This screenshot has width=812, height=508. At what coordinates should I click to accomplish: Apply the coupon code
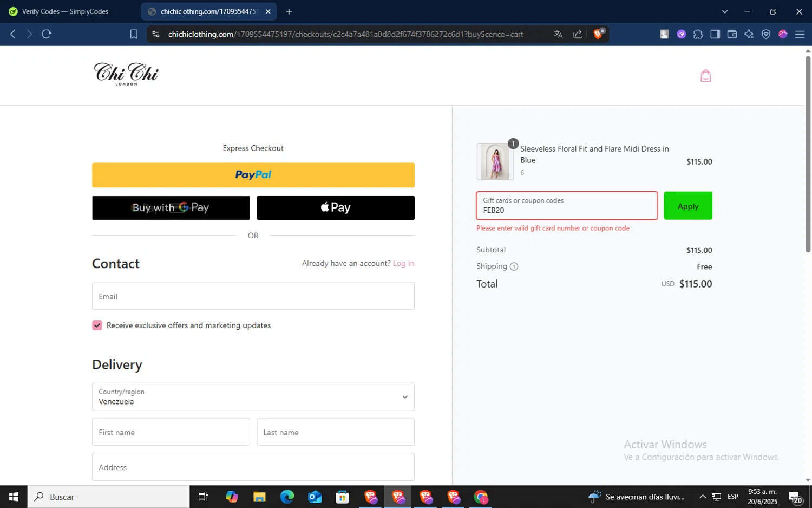pos(688,206)
